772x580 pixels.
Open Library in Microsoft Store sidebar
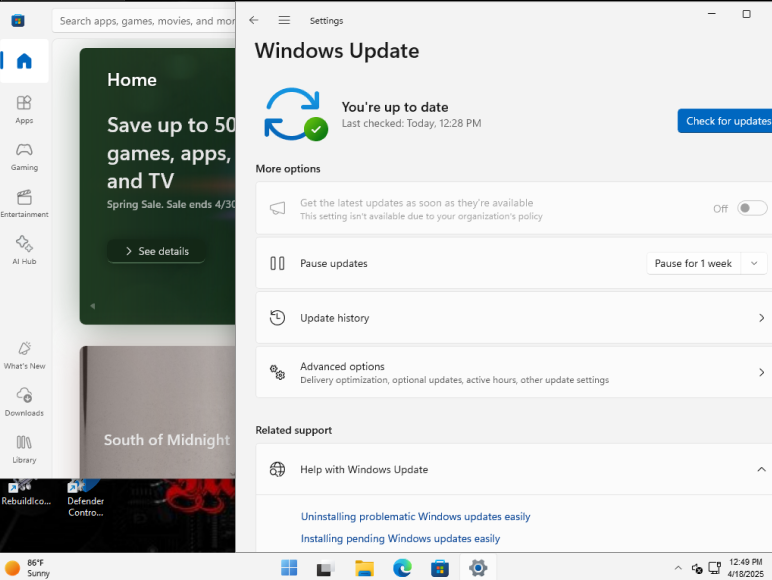[24, 449]
